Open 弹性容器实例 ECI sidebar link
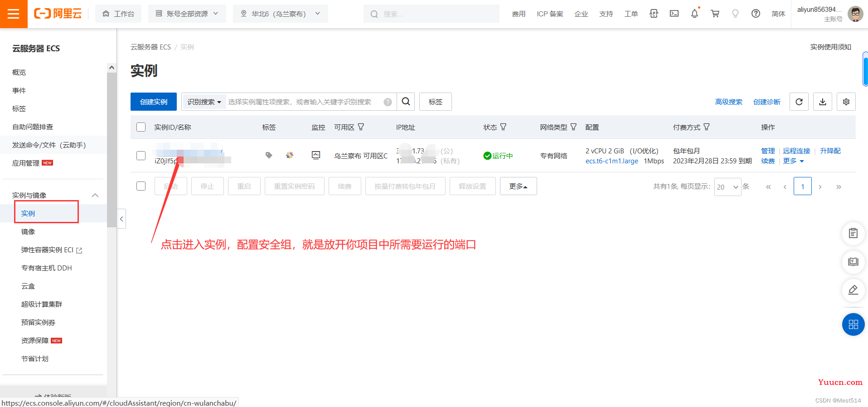 tap(52, 250)
